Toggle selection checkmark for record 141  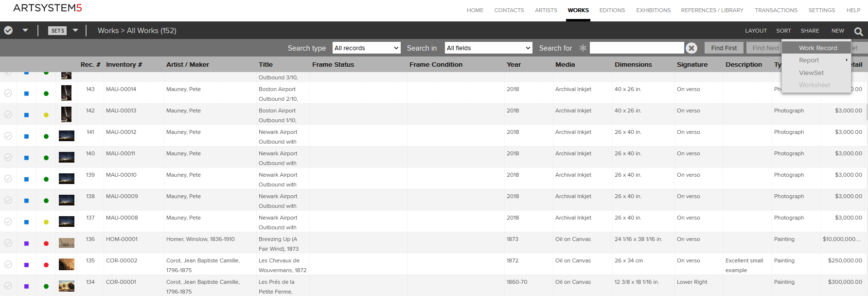8,136
